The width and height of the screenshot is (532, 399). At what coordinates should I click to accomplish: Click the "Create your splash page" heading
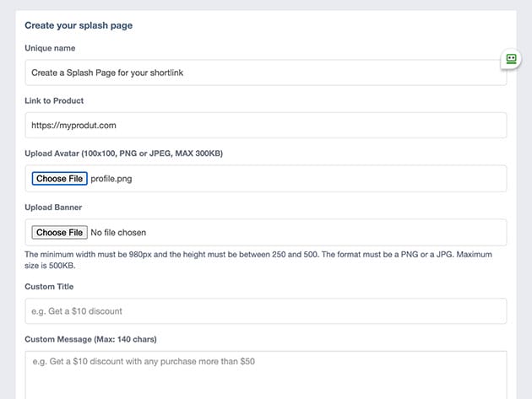tap(79, 25)
